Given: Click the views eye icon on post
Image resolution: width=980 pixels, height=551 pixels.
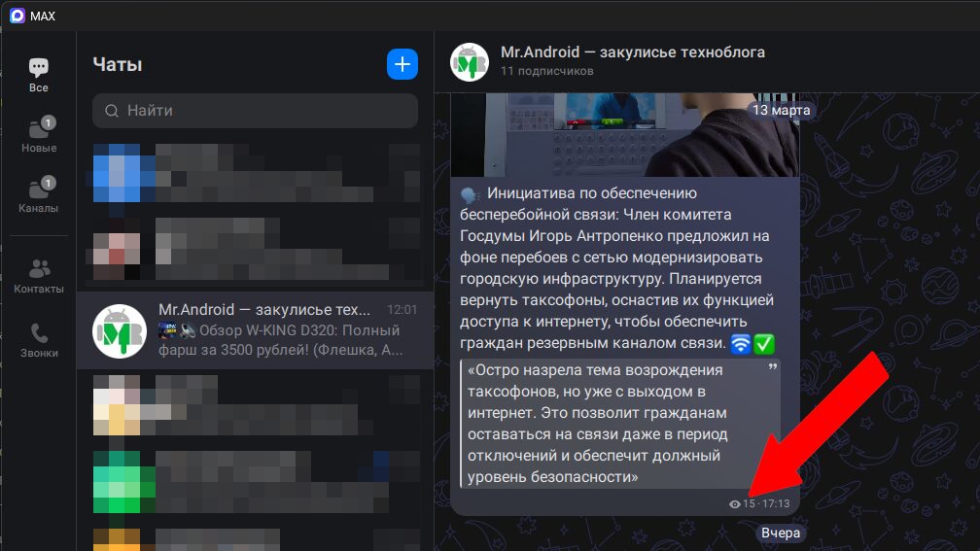Looking at the screenshot, I should point(734,504).
